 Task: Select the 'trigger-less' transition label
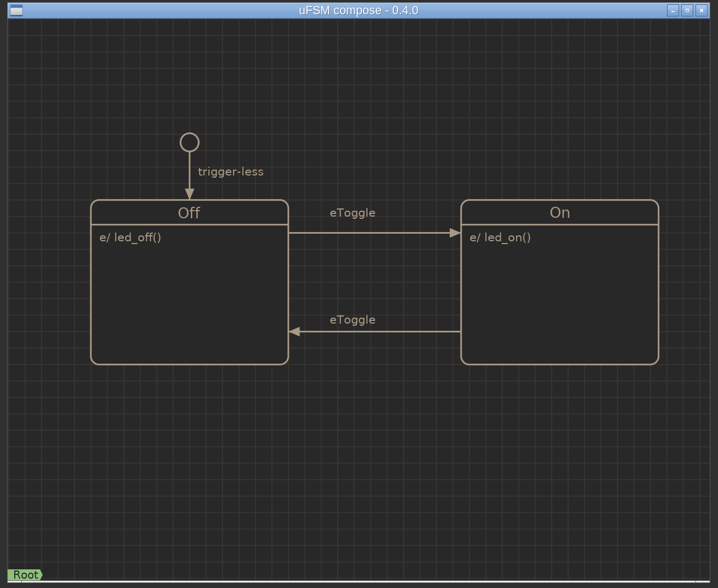[x=231, y=172]
